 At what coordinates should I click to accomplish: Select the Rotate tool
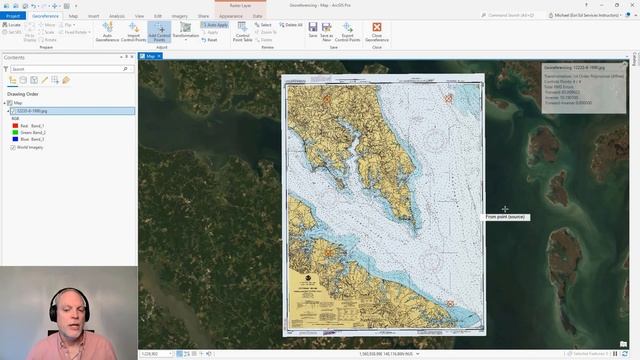[x=47, y=40]
